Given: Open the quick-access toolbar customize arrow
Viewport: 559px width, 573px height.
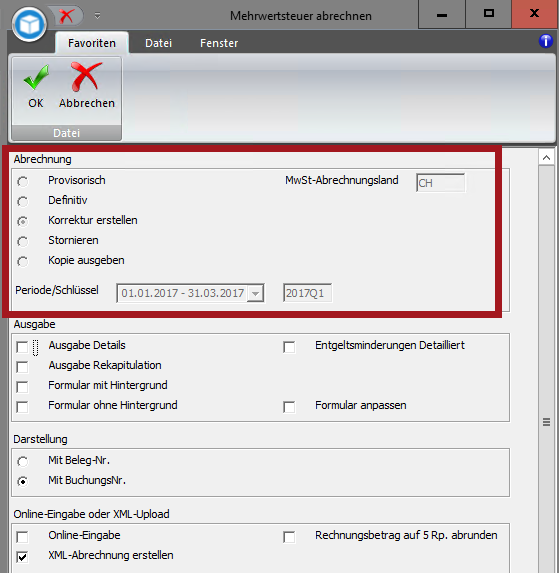Looking at the screenshot, I should click(x=97, y=16).
